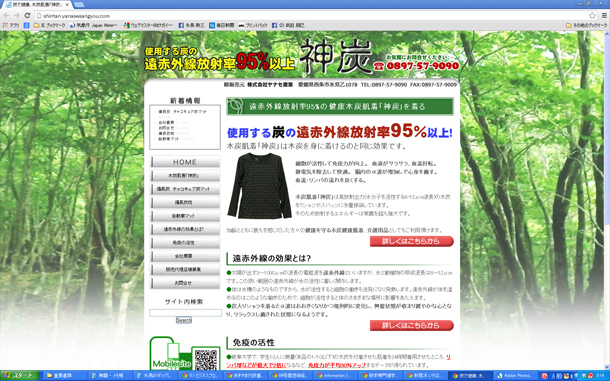Switch to the information Chrome taskbar item

pos(336,376)
